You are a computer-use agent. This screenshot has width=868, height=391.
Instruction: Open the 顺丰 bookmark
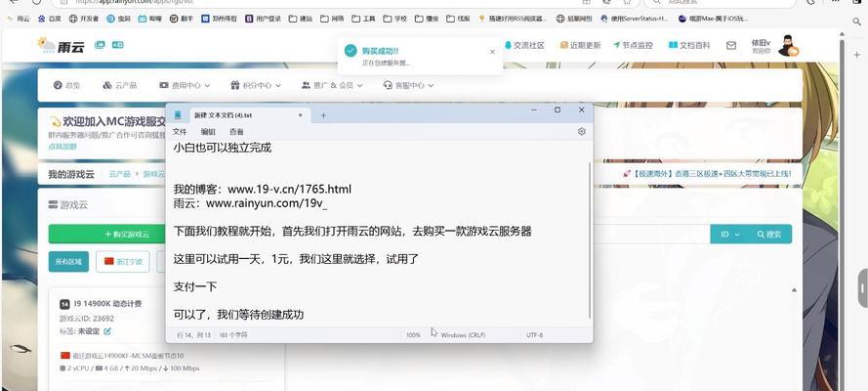182,19
